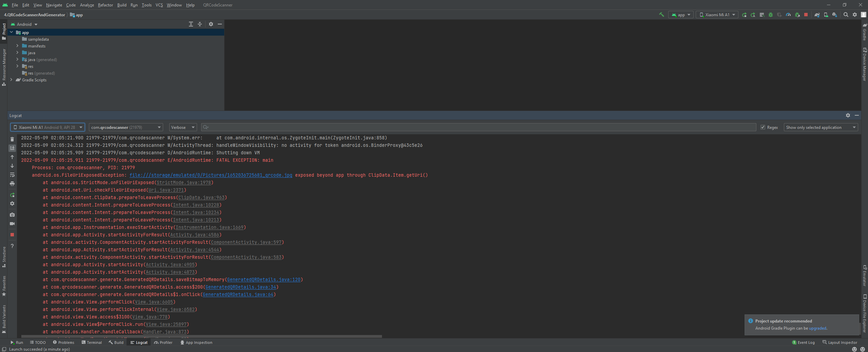Open Show only selected application dropdown
Screen dimensions: 868x352
[x=821, y=127]
